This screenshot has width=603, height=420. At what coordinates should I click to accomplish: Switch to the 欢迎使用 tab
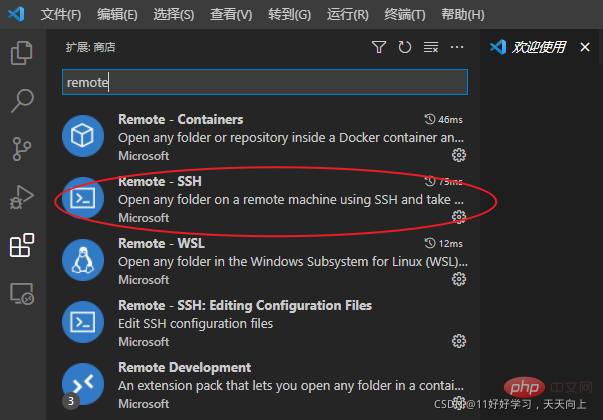tap(538, 47)
